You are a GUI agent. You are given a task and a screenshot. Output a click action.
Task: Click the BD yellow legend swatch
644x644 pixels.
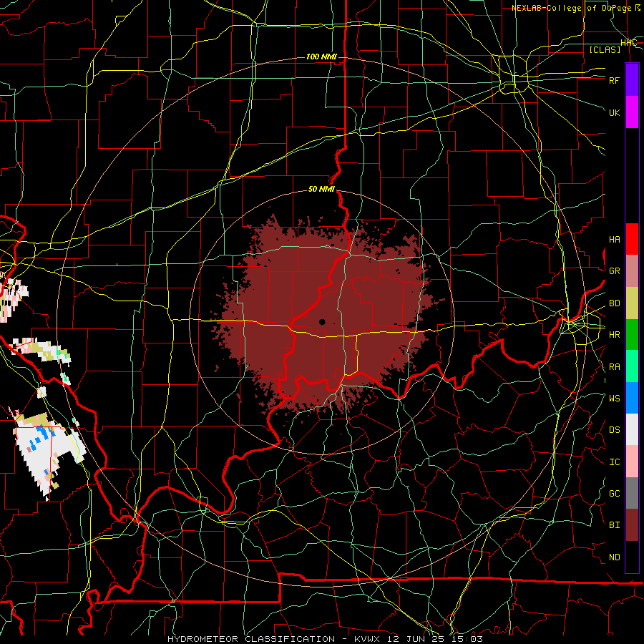coord(632,303)
